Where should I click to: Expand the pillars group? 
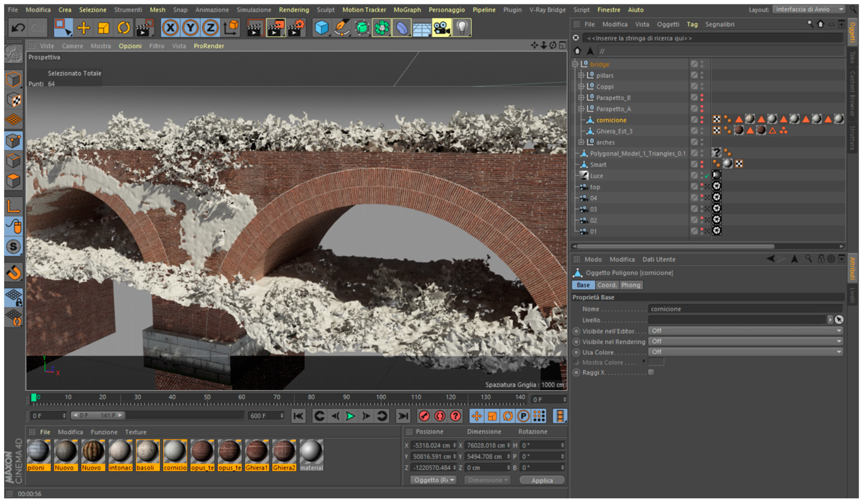point(581,75)
